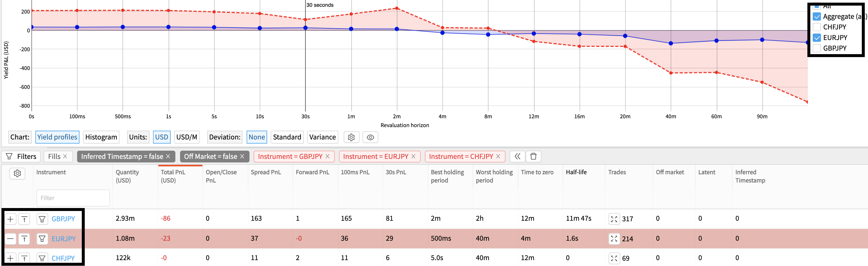
Task: Expand EURJPY trades 214 icon
Action: pyautogui.click(x=614, y=239)
